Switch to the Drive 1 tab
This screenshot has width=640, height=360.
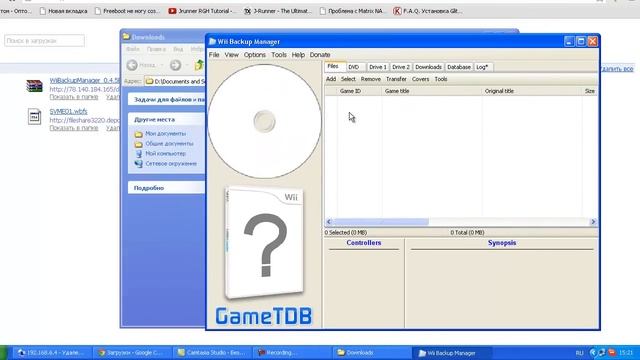(378, 67)
